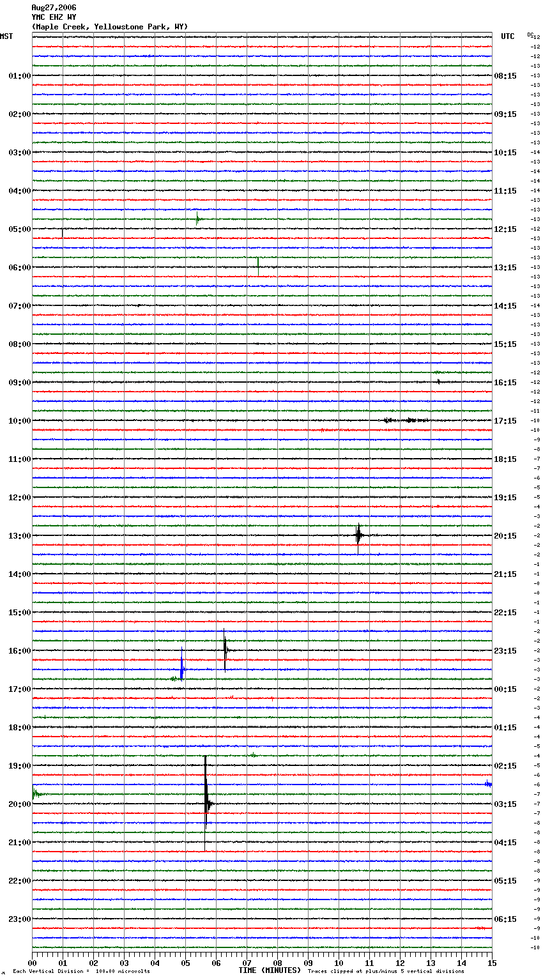The image size is (543, 980).
Task: Click the 22:15 UTC time label
Action: pos(505,613)
